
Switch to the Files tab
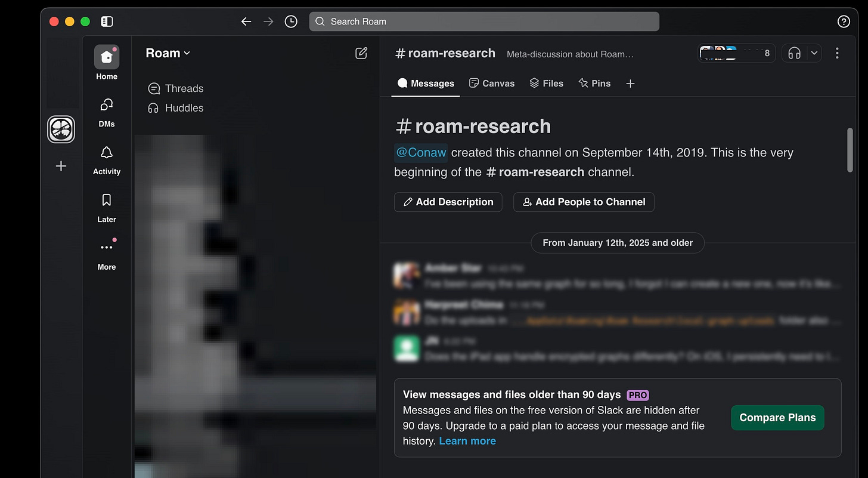point(546,84)
